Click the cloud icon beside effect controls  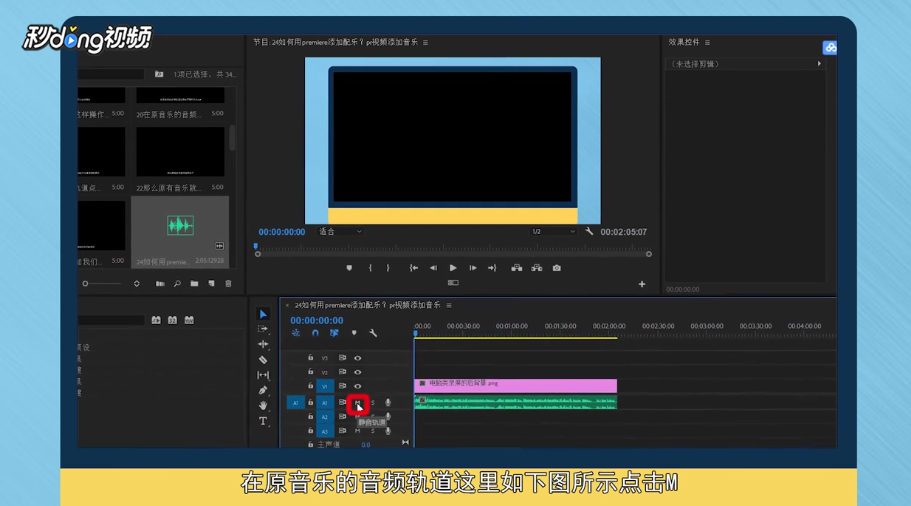830,48
